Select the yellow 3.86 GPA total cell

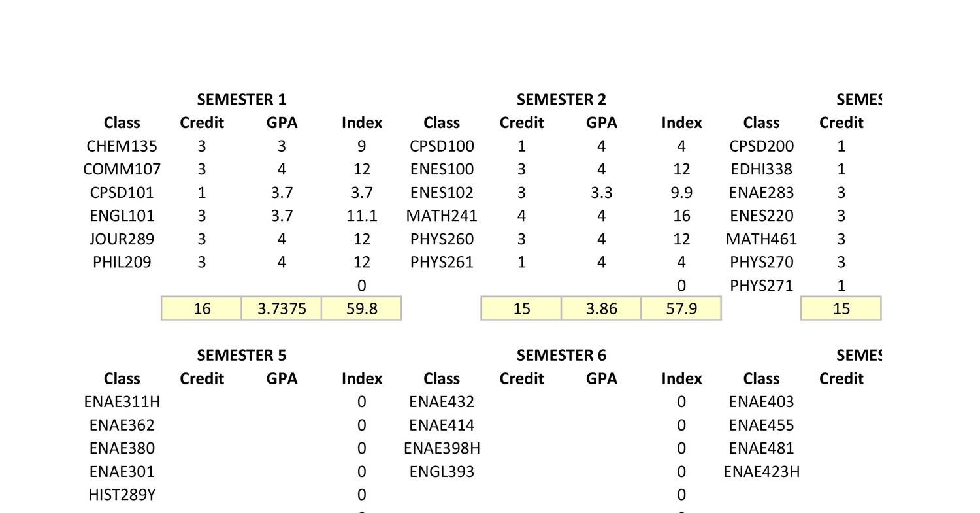coord(601,308)
